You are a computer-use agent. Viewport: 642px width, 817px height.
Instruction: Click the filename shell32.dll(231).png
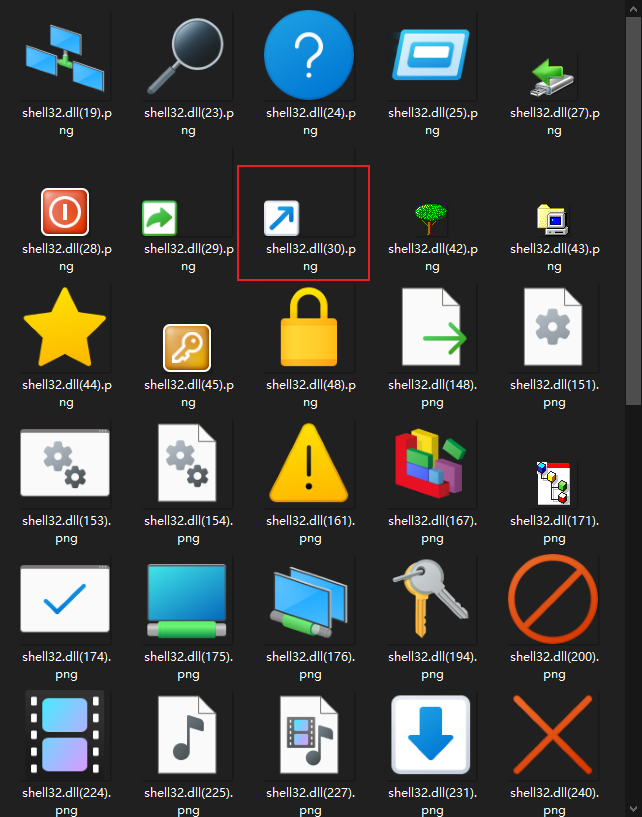(433, 800)
